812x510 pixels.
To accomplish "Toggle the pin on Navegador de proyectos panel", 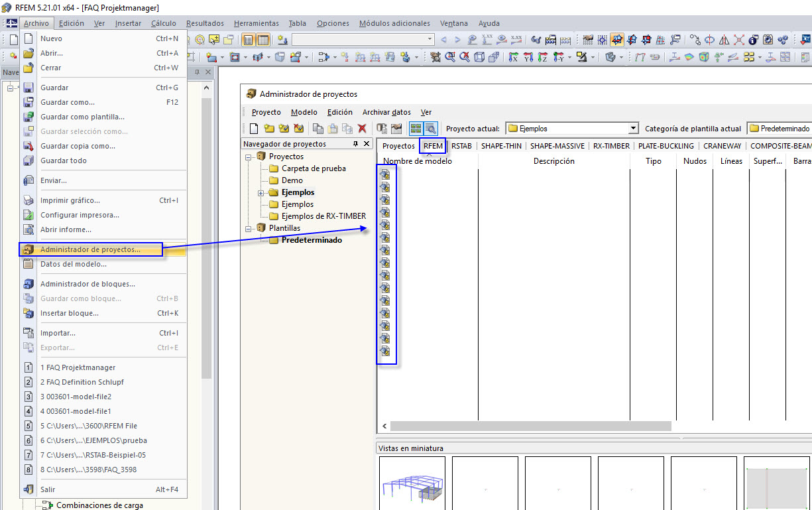I will [355, 144].
